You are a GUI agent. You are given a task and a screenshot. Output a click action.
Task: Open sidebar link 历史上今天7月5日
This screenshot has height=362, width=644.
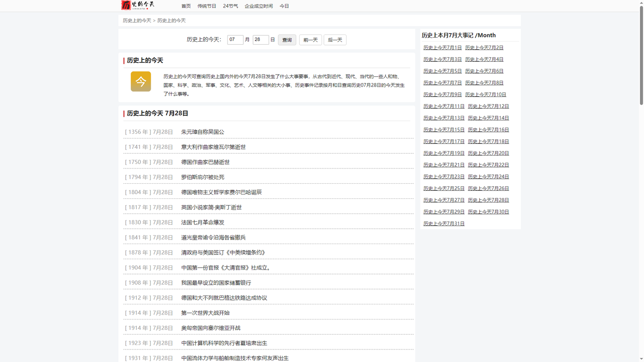[x=442, y=71]
